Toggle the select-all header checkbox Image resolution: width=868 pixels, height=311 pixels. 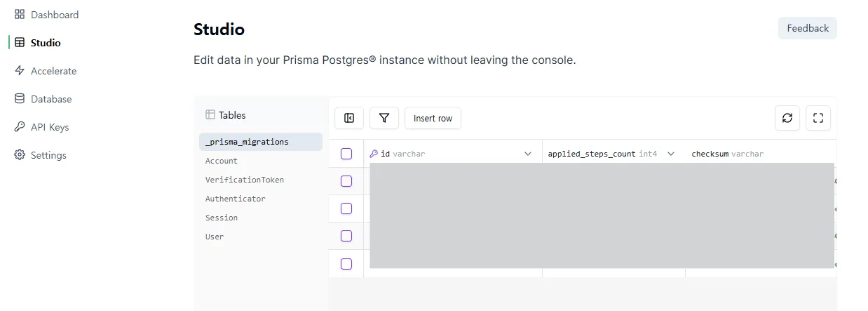[x=346, y=154]
